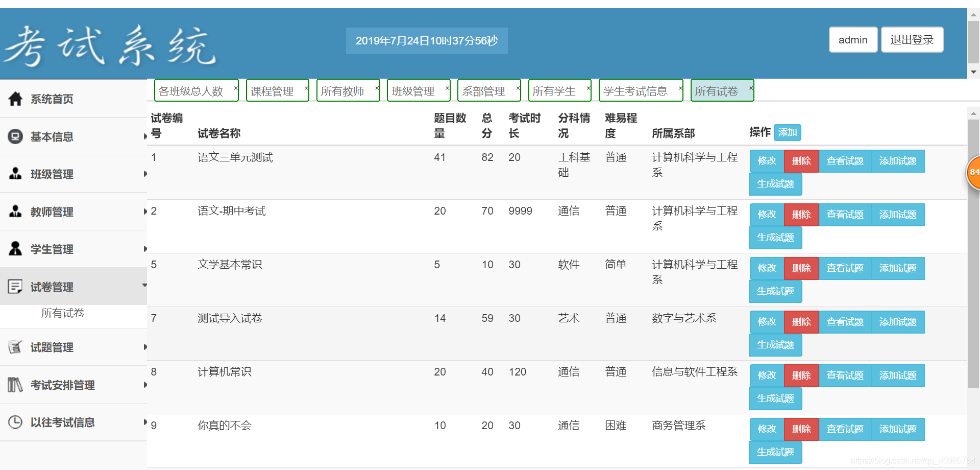The width and height of the screenshot is (980, 470).
Task: Click the 学生管理 person icon
Action: [15, 249]
